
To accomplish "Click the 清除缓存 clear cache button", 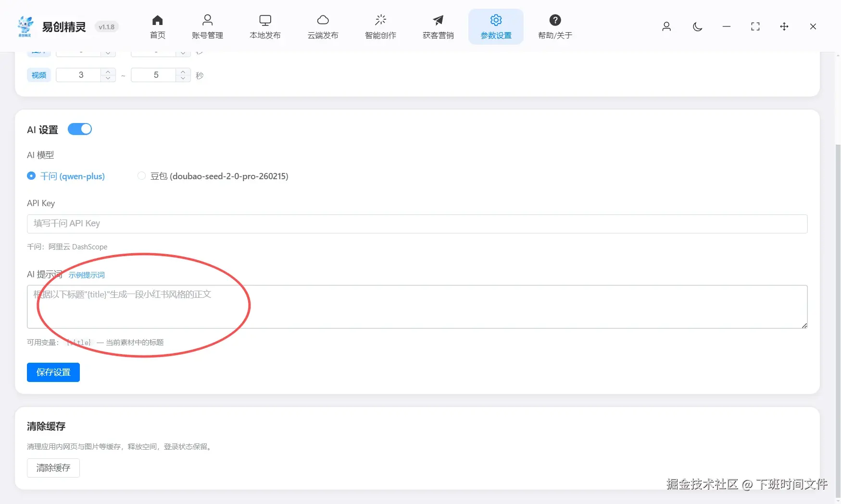I will click(53, 468).
